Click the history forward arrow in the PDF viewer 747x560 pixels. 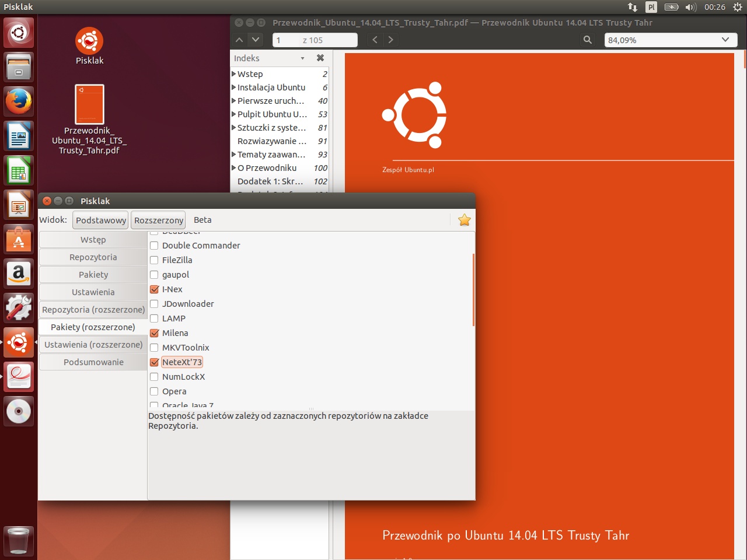(390, 40)
